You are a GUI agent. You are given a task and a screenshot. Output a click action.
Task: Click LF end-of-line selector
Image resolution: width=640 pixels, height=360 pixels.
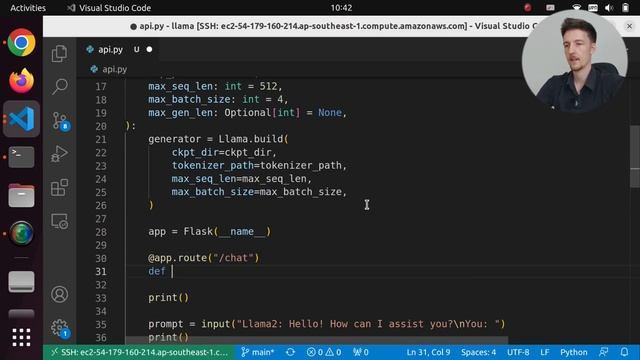(544, 352)
